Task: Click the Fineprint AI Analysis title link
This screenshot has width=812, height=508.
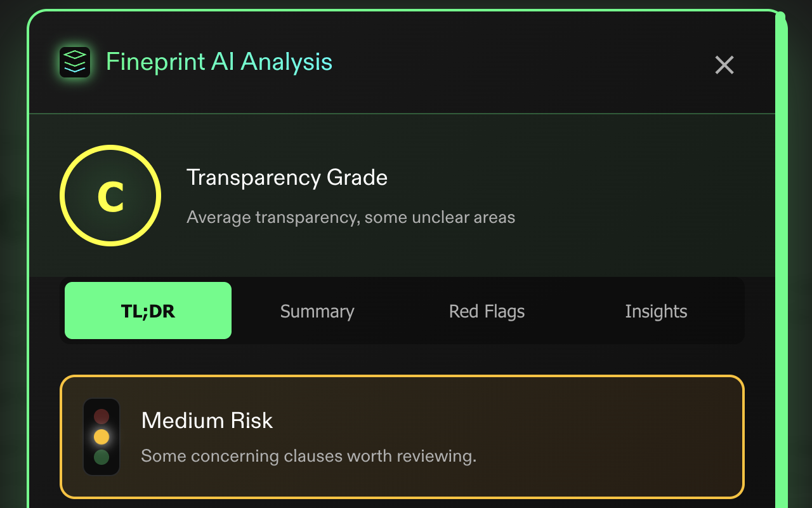Action: [x=219, y=62]
